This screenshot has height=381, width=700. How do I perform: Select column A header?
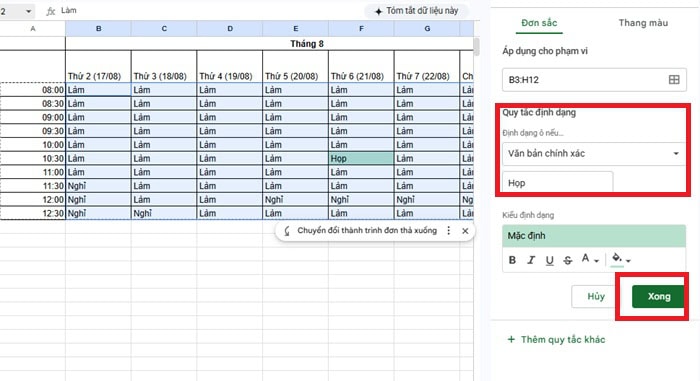[x=33, y=29]
